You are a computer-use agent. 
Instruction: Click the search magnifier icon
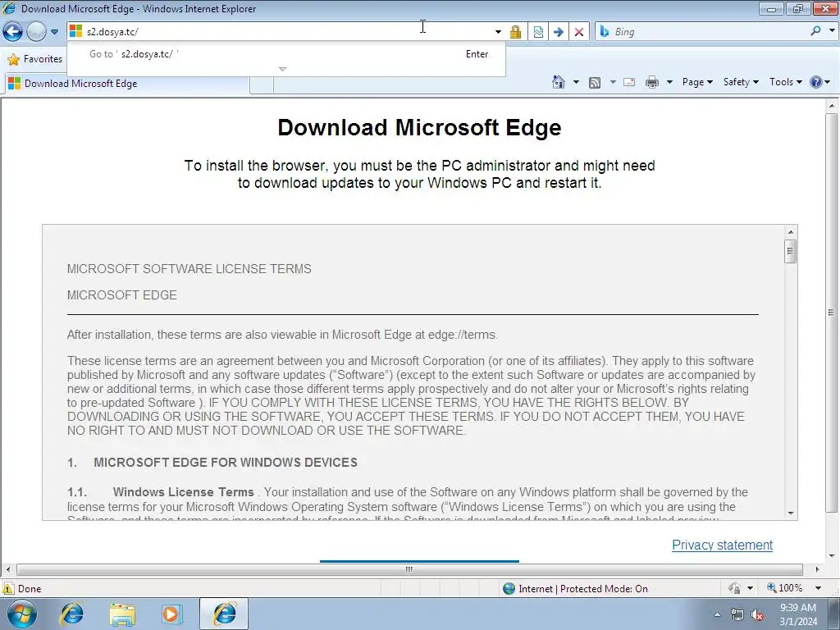coord(815,31)
